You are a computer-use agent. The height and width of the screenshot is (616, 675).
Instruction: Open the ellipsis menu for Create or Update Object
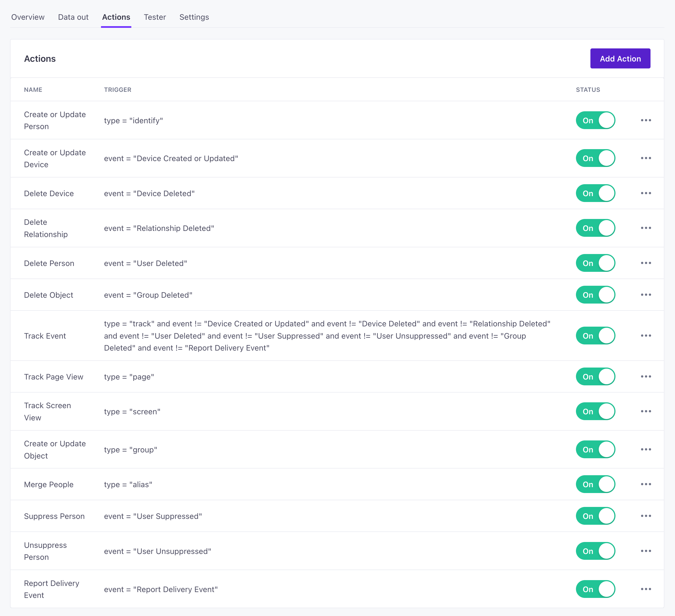click(646, 450)
